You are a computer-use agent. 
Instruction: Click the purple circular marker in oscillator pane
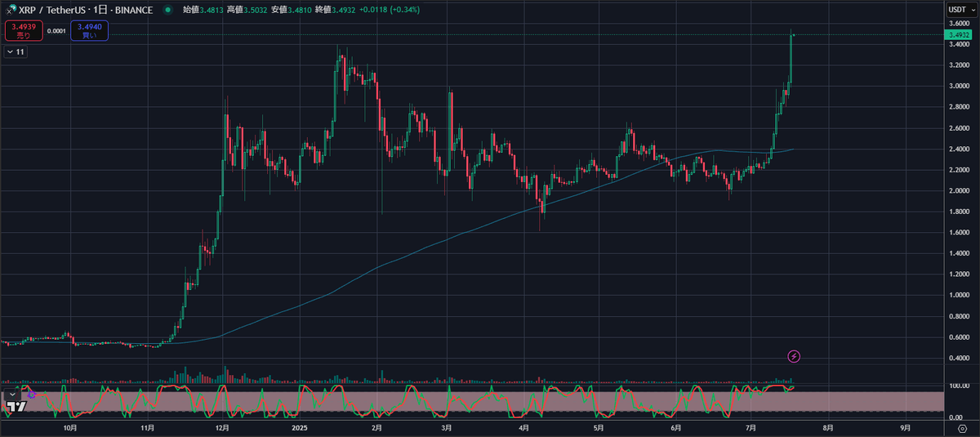click(x=31, y=395)
